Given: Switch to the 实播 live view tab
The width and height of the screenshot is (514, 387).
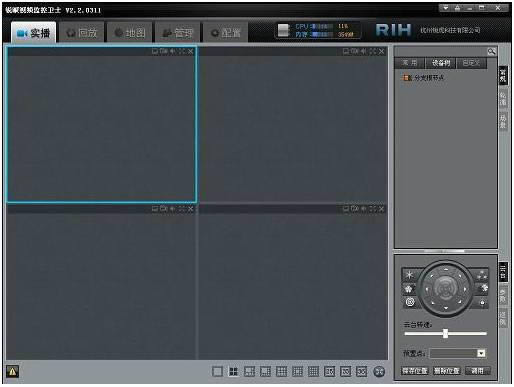Looking at the screenshot, I should coord(33,32).
